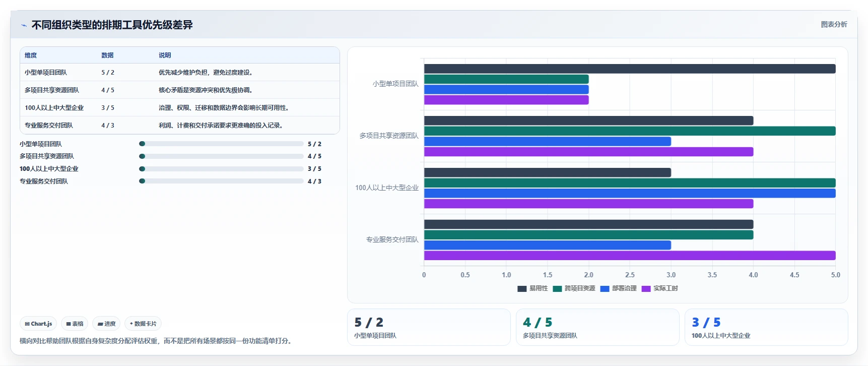Image resolution: width=868 pixels, height=366 pixels.
Task: Click the green 跨项目资源 bar for 多项目共享资源团队
Action: [630, 131]
